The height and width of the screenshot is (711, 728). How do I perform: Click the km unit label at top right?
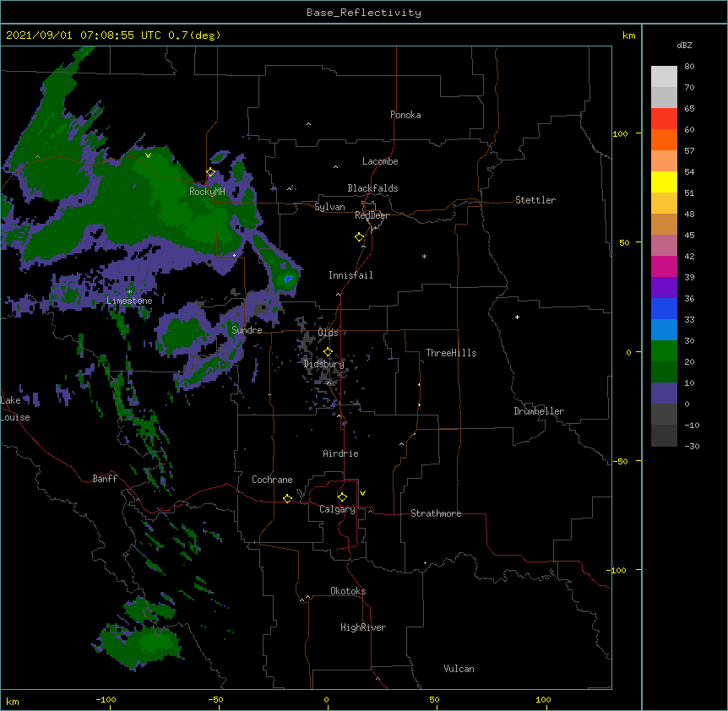point(628,35)
